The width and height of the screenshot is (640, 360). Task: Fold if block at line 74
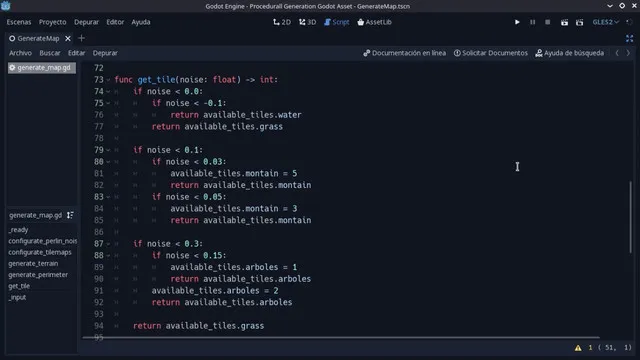tap(108, 92)
